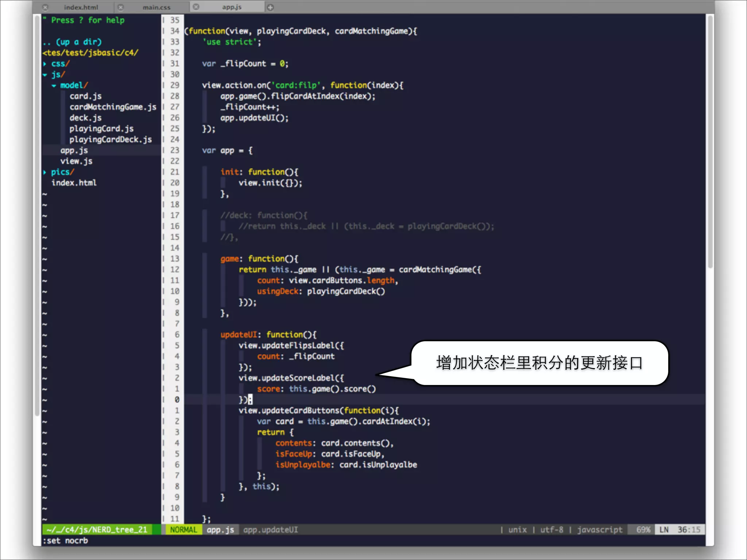Add a new tab with plus icon
The width and height of the screenshot is (747, 560).
270,7
